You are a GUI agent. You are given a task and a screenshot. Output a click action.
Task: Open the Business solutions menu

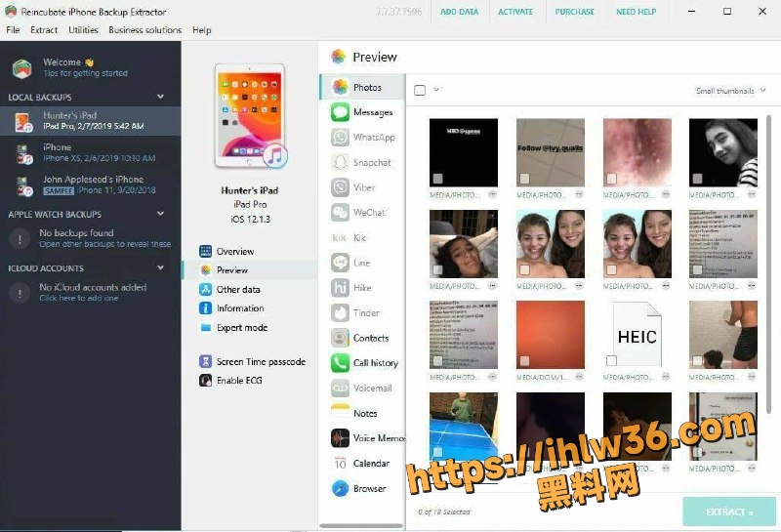(144, 30)
